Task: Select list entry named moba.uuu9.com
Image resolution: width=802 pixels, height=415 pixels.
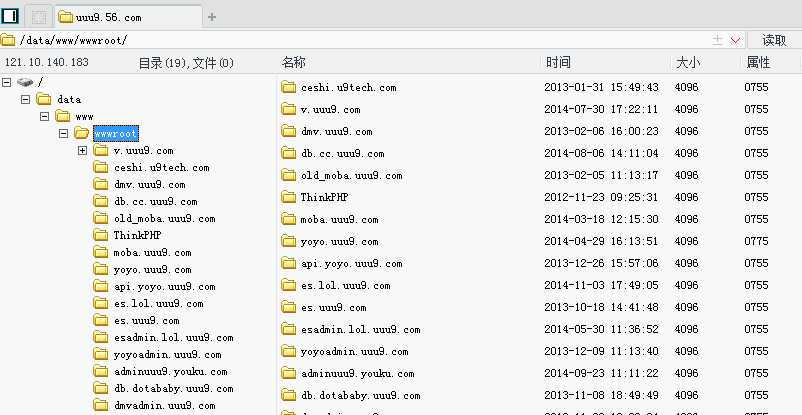Action: pos(340,220)
